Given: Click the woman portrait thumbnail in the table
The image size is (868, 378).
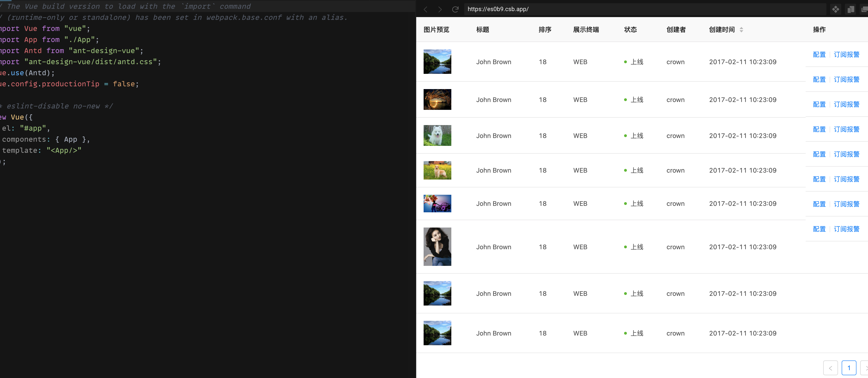Looking at the screenshot, I should pos(437,247).
